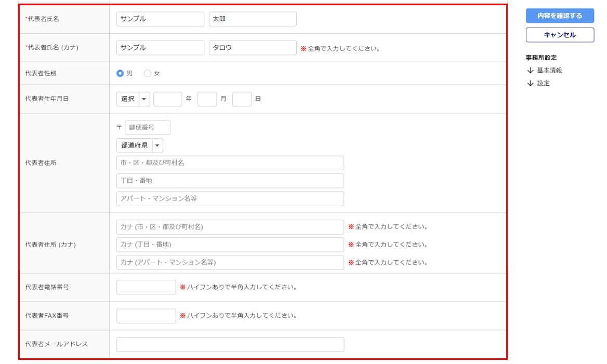The image size is (607, 364).
Task: Click the 代表者FAX番号 input field
Action: point(146,316)
